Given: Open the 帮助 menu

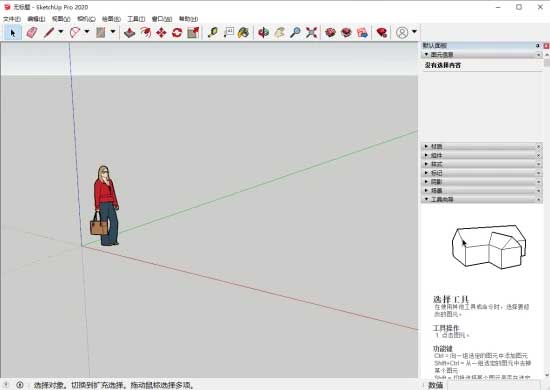Looking at the screenshot, I should (188, 19).
